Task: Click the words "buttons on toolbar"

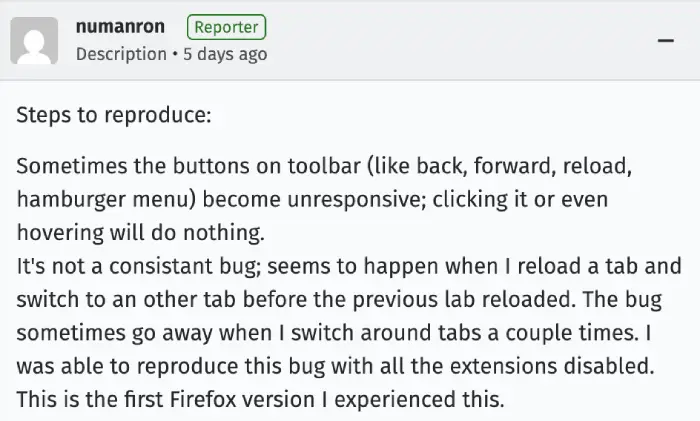Action: [x=234, y=166]
